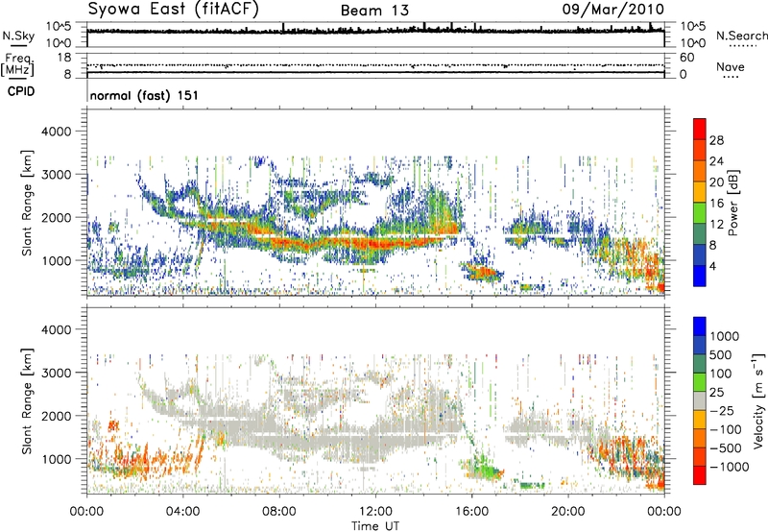Click the '16:00' time tick label
This screenshot has width=768, height=532.
click(x=471, y=512)
